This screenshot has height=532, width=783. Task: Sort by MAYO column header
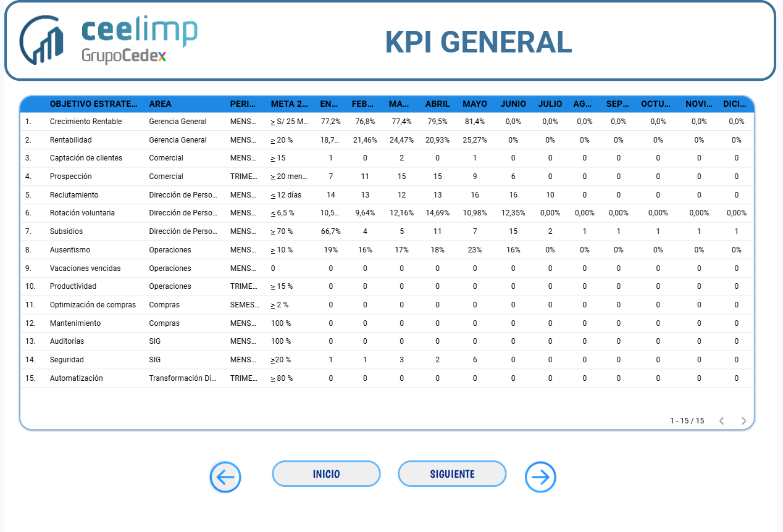[475, 104]
